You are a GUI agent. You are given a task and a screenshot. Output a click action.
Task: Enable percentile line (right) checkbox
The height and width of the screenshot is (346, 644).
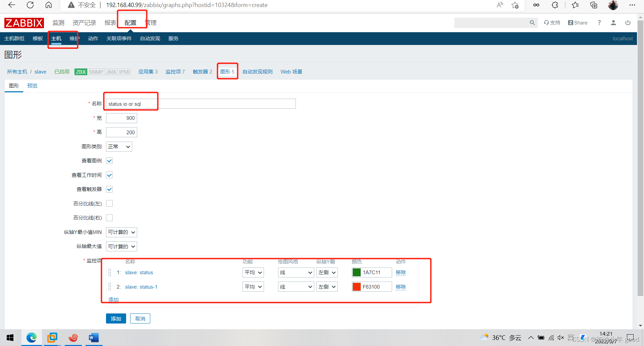tap(109, 218)
